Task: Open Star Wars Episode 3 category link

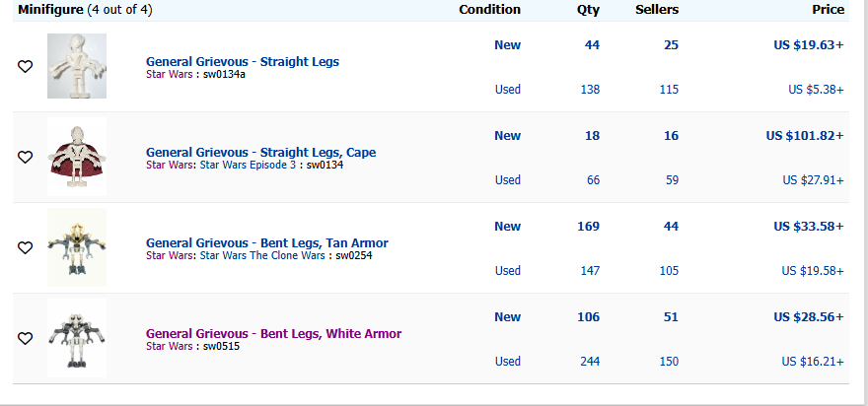Action: tap(248, 165)
